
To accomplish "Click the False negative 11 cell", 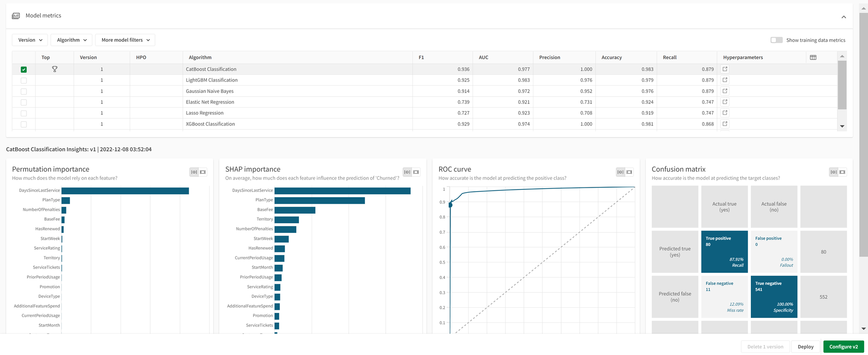I will [x=724, y=297].
